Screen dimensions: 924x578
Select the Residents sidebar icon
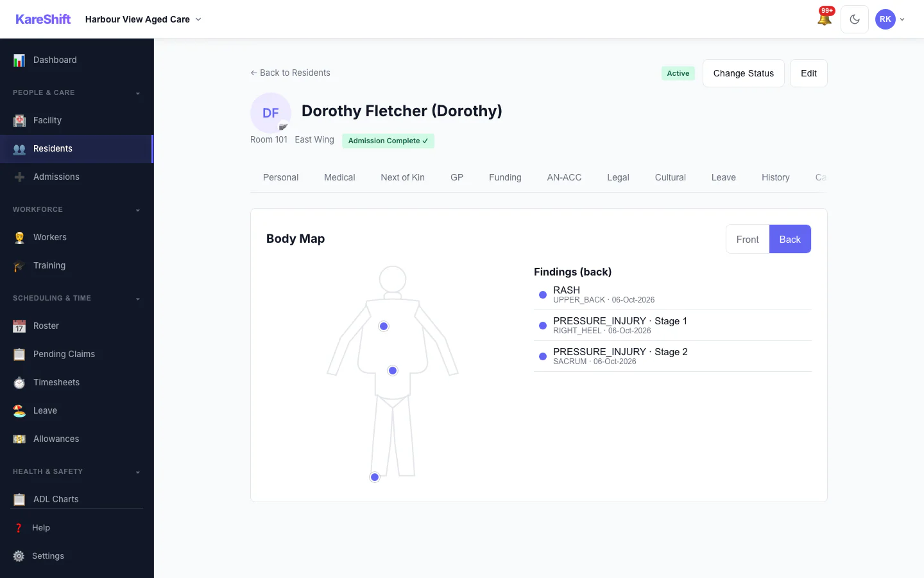pyautogui.click(x=19, y=149)
